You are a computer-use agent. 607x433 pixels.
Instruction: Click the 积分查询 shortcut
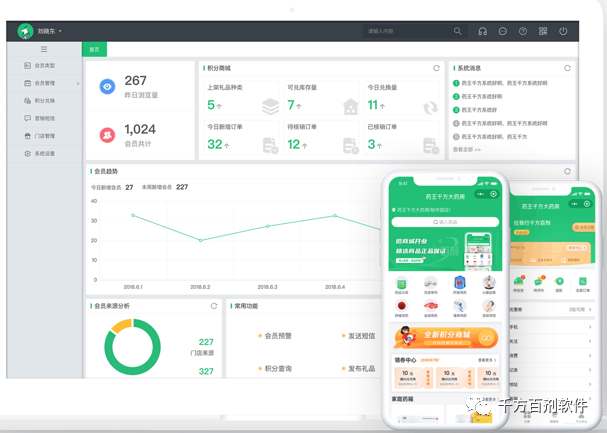point(277,369)
